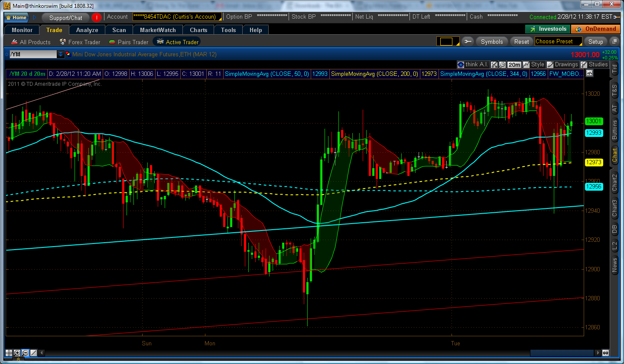This screenshot has height=364, width=624.
Task: Open the AT side panel tab
Action: [x=614, y=109]
